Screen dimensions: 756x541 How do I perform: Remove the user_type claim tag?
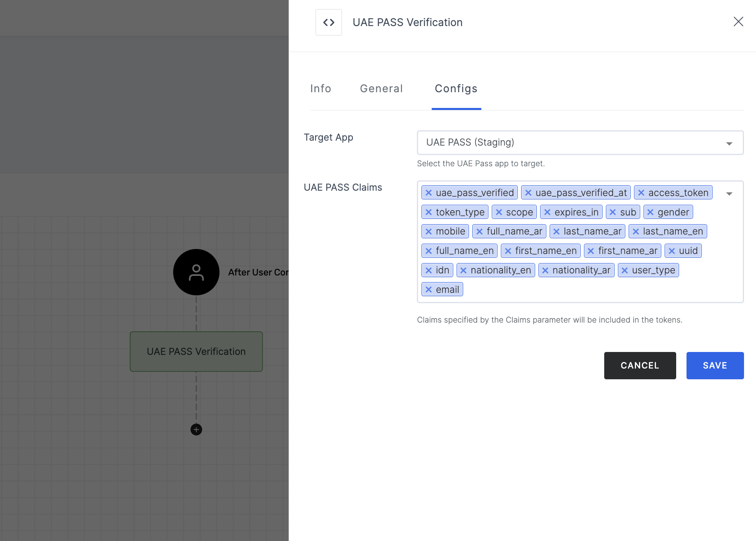[x=625, y=270]
